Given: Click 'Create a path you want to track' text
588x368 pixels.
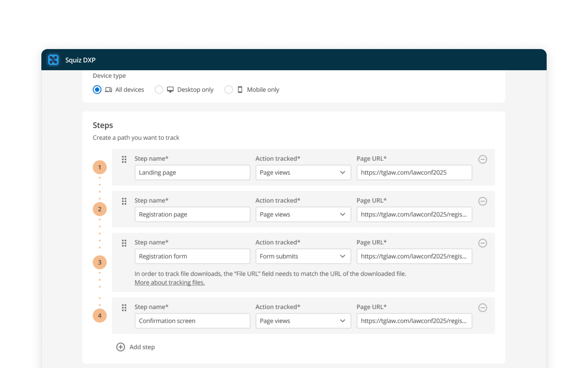Looking at the screenshot, I should [x=136, y=138].
